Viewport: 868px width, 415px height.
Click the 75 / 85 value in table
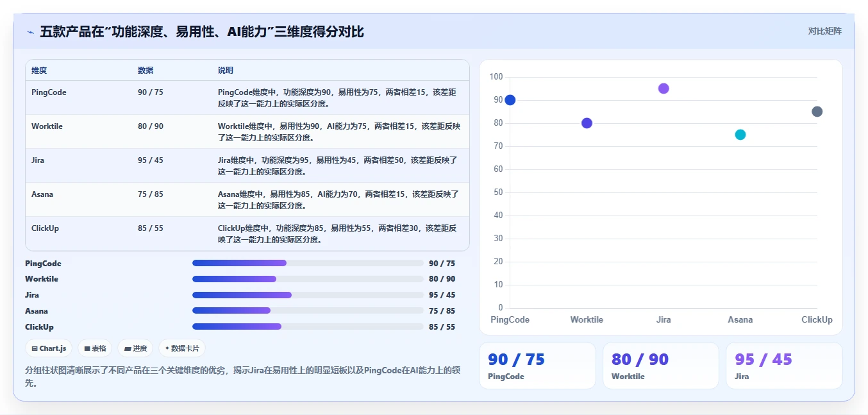click(151, 194)
